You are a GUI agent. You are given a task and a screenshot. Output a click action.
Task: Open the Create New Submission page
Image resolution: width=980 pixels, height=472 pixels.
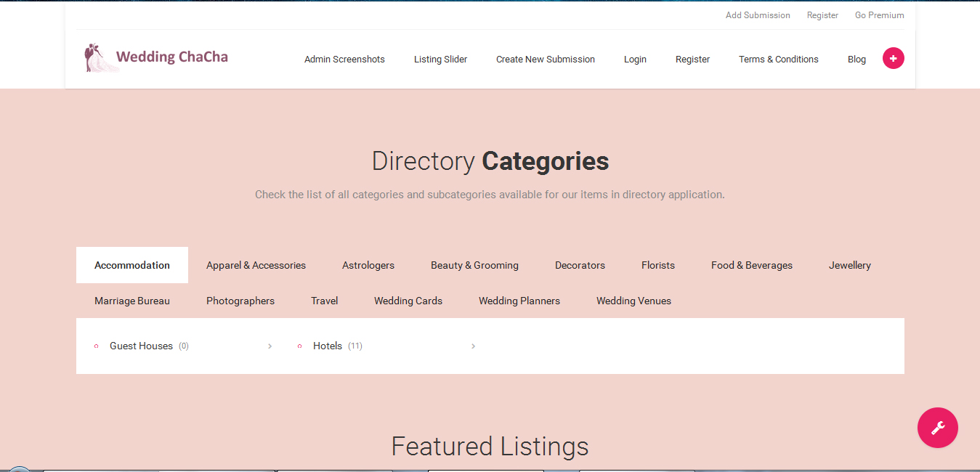pyautogui.click(x=546, y=59)
